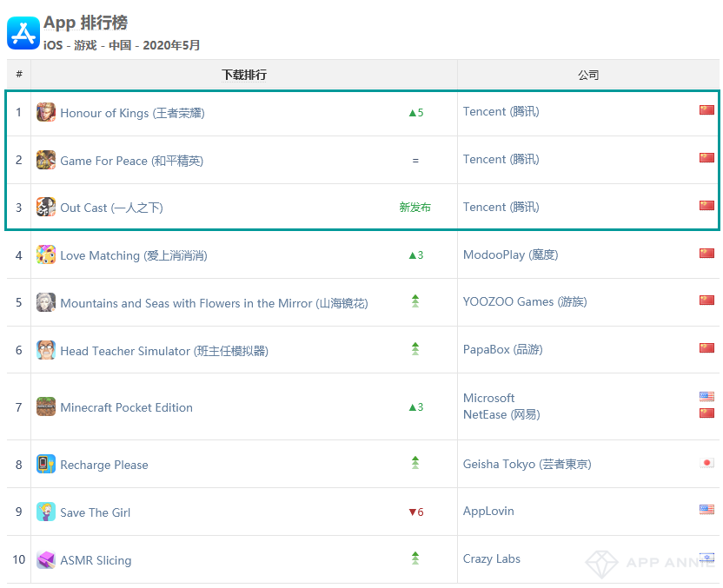Viewport: 723px width, 588px height.
Task: Click the Japan flag beside Geisha Tokyo
Action: pyautogui.click(x=706, y=463)
